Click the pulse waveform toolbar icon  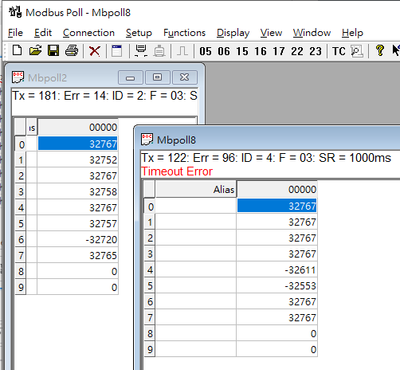[x=182, y=51]
